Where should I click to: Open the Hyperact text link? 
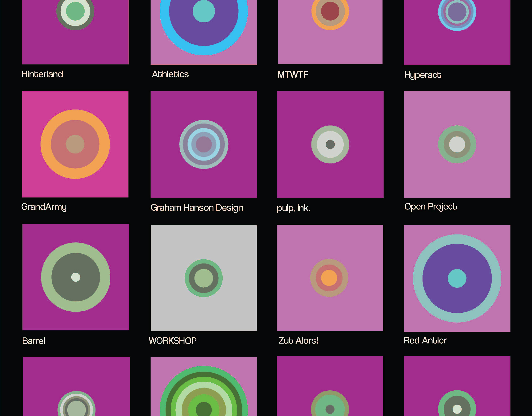point(423,75)
